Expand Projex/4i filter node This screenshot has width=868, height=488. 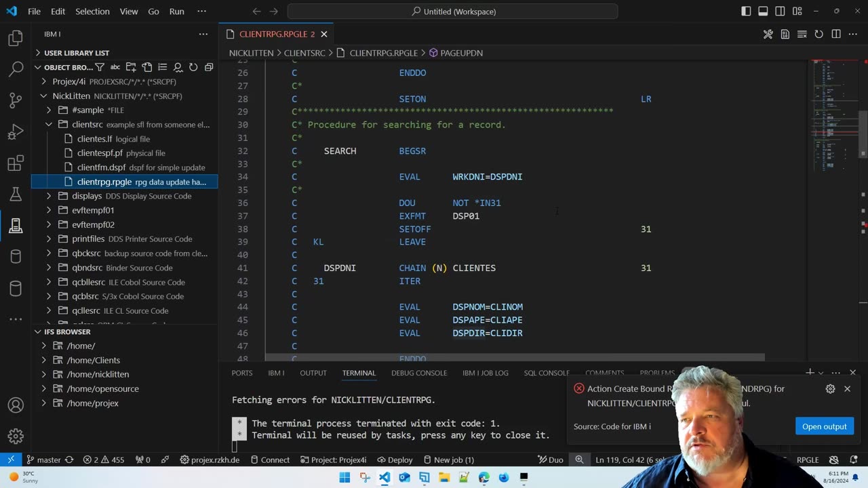[44, 81]
